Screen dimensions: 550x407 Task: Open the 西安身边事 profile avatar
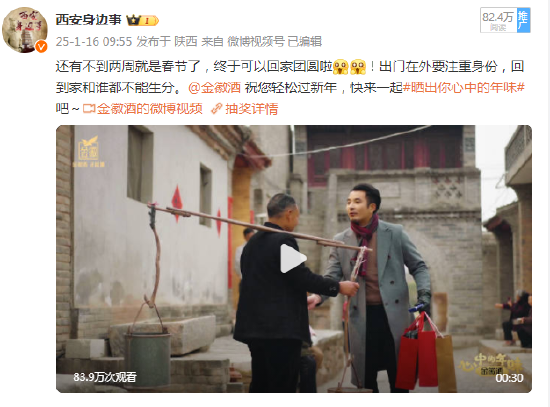[25, 30]
